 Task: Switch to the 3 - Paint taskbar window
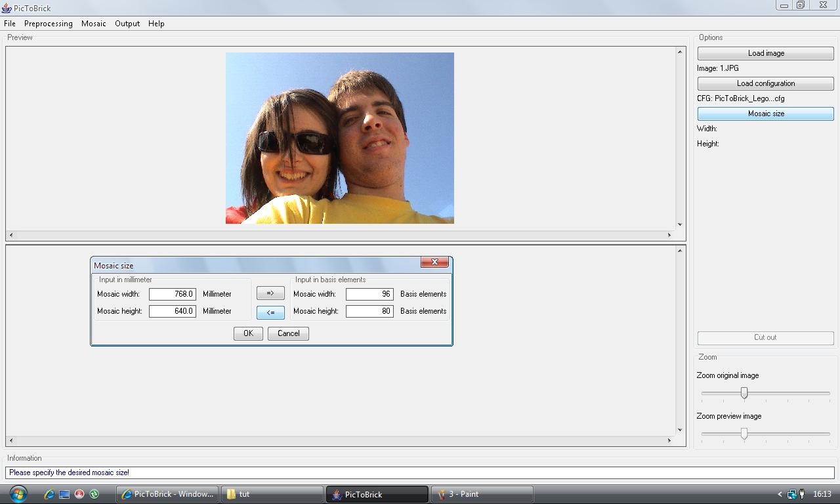pos(482,494)
